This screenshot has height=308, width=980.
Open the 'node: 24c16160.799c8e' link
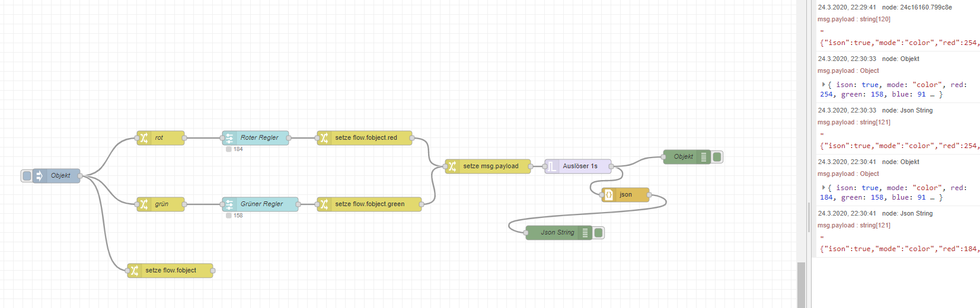tap(917, 8)
